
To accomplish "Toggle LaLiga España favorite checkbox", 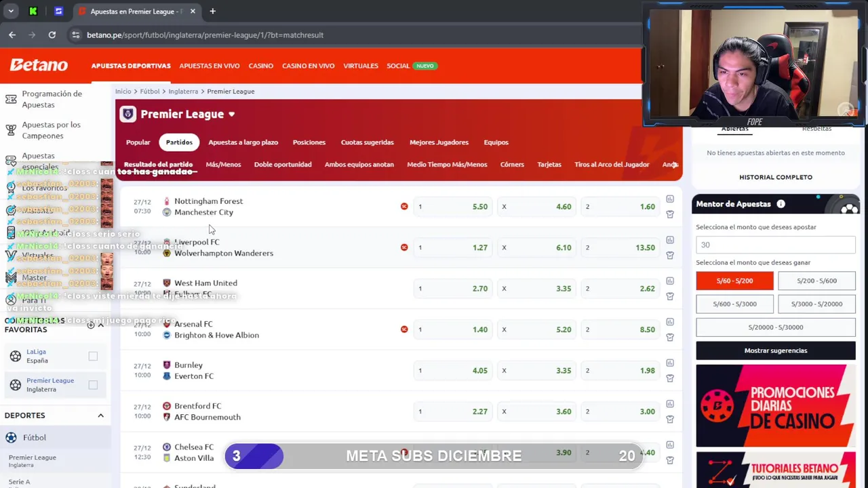I will (93, 356).
